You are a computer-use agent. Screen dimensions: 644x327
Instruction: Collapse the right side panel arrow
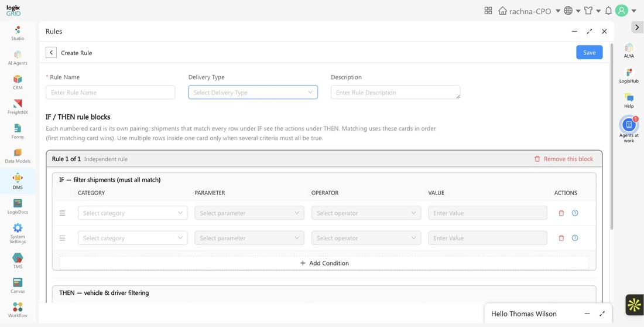pos(637,27)
